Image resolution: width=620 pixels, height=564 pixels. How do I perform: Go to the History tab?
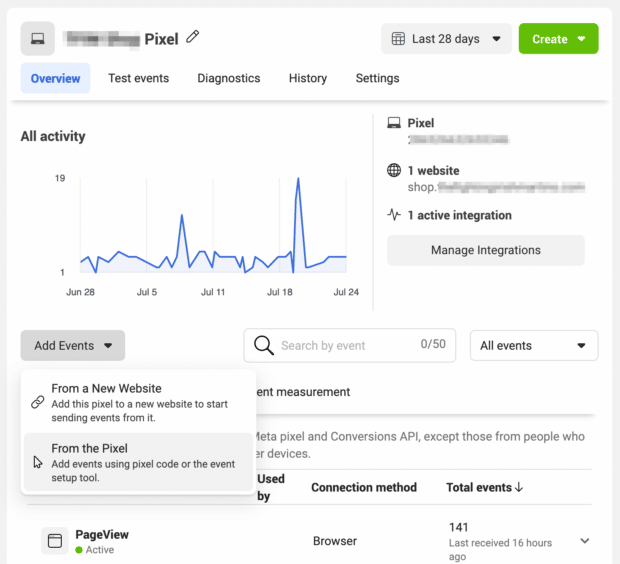308,78
